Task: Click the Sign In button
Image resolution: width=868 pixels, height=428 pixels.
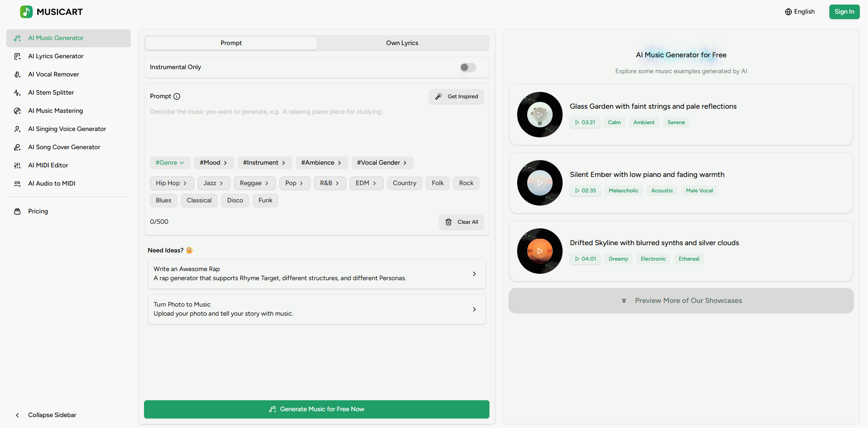Action: point(843,11)
